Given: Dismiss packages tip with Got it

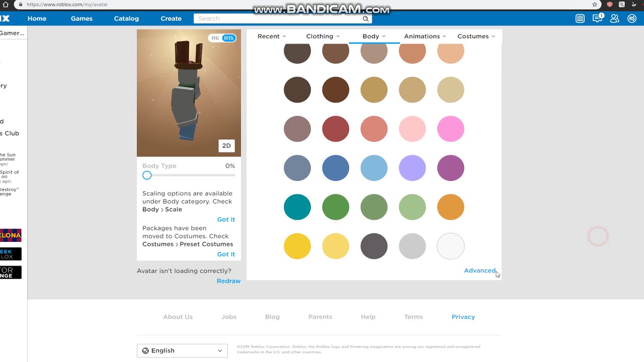Looking at the screenshot, I should click(226, 254).
